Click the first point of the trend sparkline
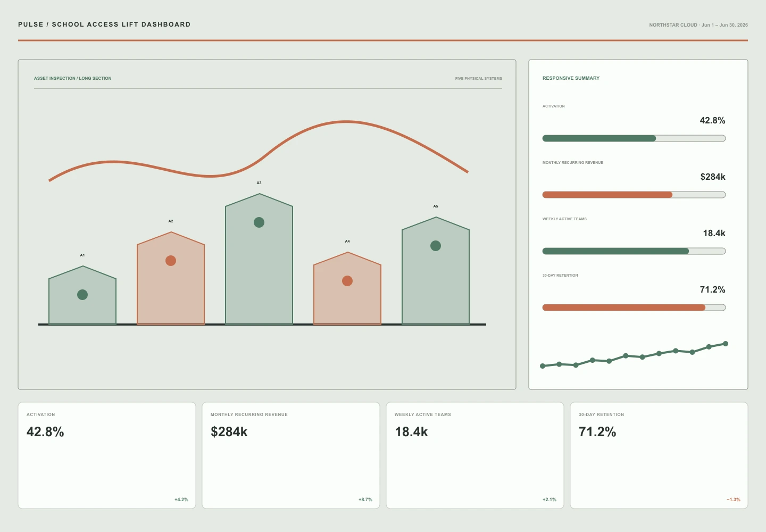 (543, 366)
